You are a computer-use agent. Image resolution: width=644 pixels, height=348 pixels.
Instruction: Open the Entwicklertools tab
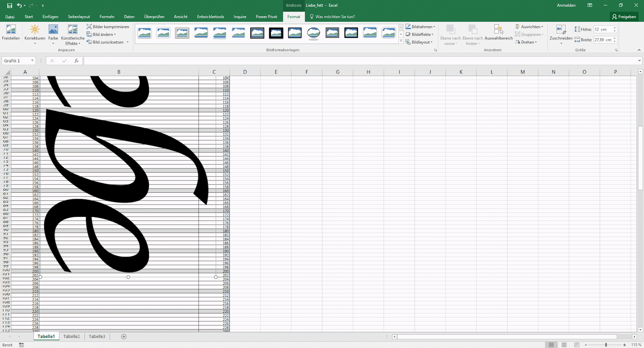coord(211,17)
